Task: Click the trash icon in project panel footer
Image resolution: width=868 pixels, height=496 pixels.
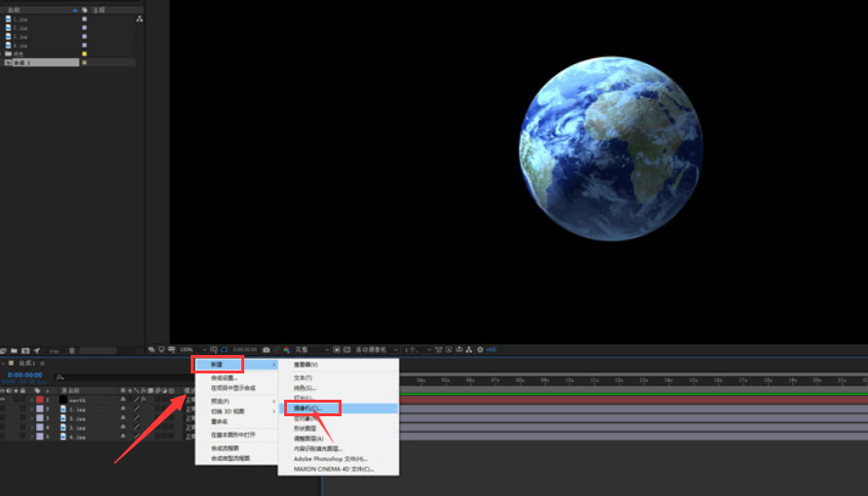Action: pos(72,350)
